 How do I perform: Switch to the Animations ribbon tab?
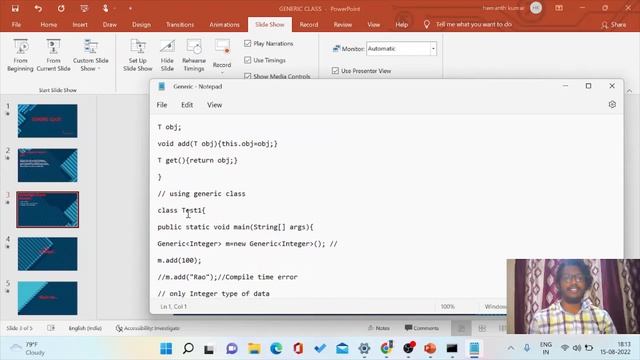point(224,24)
